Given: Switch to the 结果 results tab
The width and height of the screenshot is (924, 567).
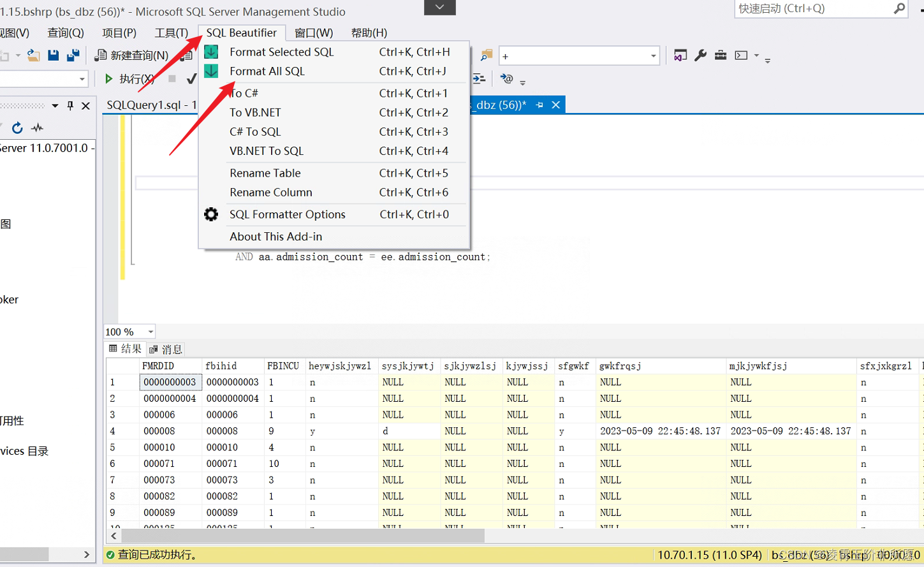Looking at the screenshot, I should pos(126,349).
